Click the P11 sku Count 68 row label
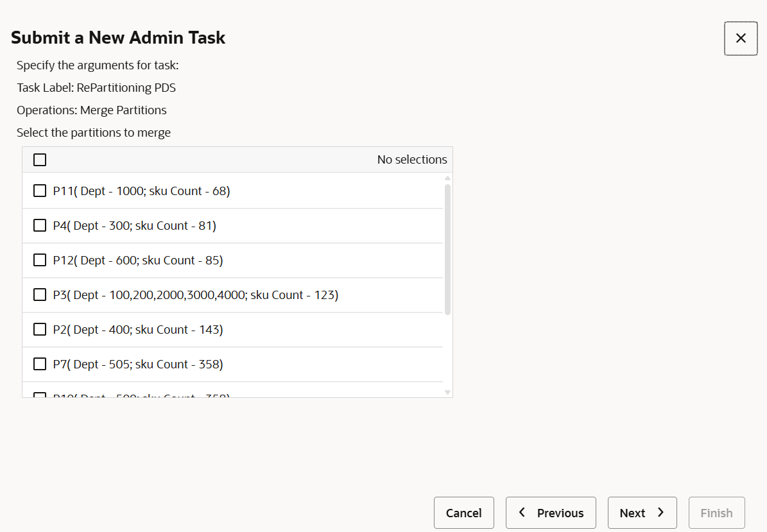The height and width of the screenshot is (532, 767). [141, 191]
